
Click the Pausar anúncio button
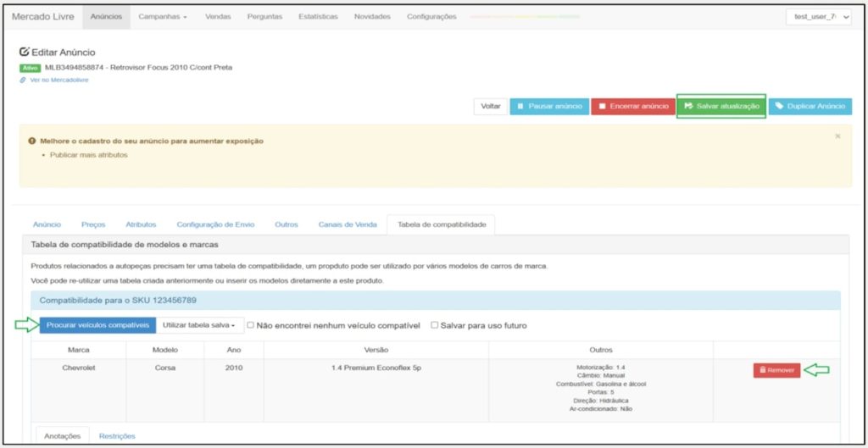pyautogui.click(x=549, y=106)
